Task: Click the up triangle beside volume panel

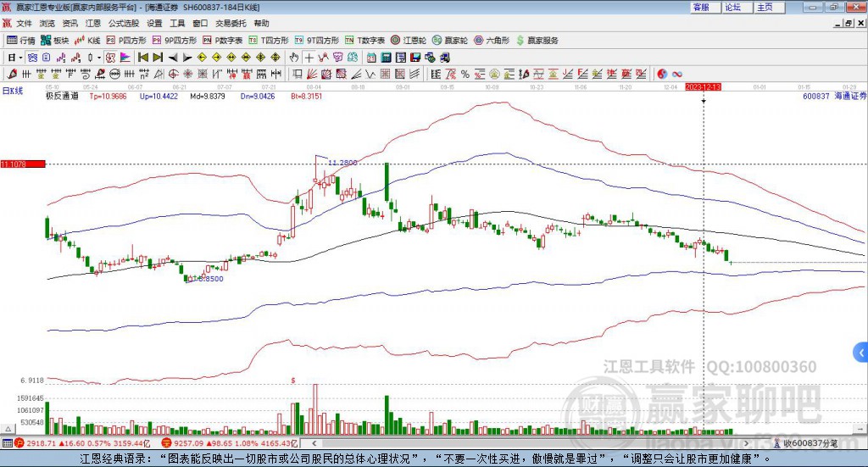Action: (x=8, y=429)
